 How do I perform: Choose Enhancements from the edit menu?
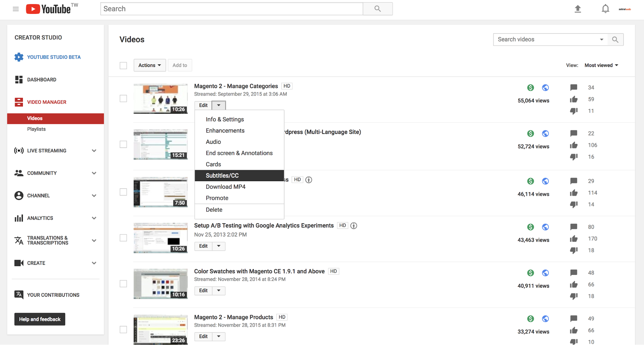pyautogui.click(x=239, y=131)
